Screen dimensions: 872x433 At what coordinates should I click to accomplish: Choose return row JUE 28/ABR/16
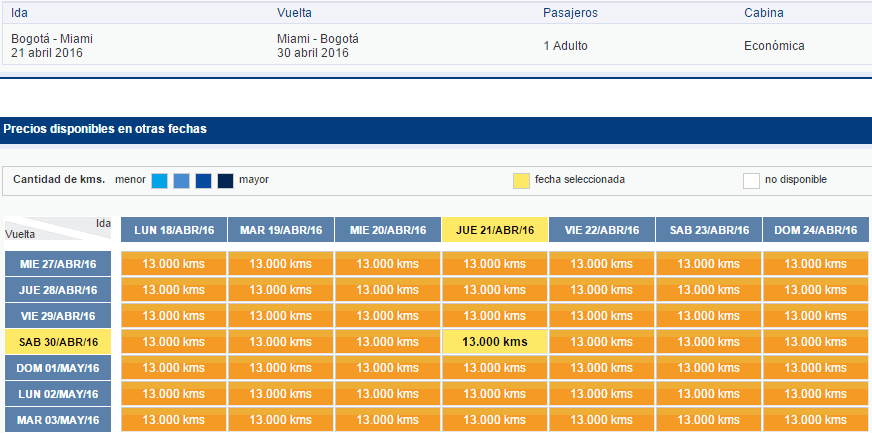pyautogui.click(x=58, y=290)
